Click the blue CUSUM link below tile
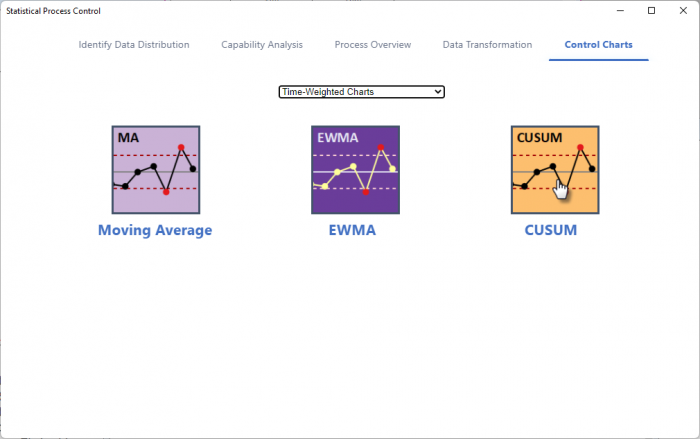Image resolution: width=700 pixels, height=439 pixels. (x=550, y=230)
